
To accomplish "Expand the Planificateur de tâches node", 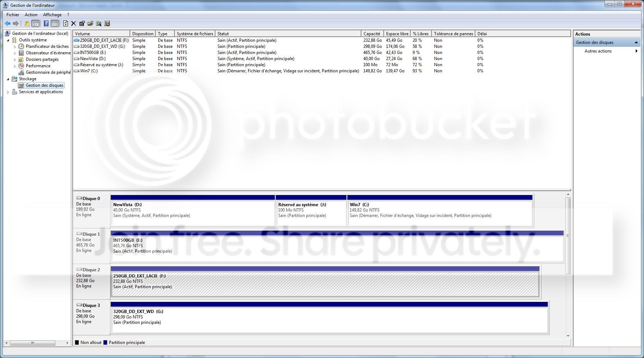I will [15, 46].
